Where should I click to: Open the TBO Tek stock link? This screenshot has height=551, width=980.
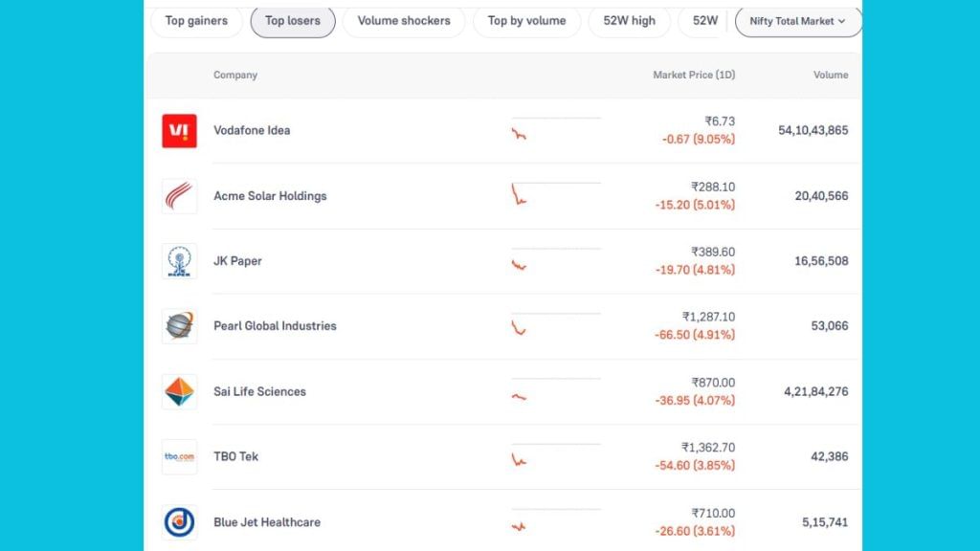pyautogui.click(x=235, y=456)
